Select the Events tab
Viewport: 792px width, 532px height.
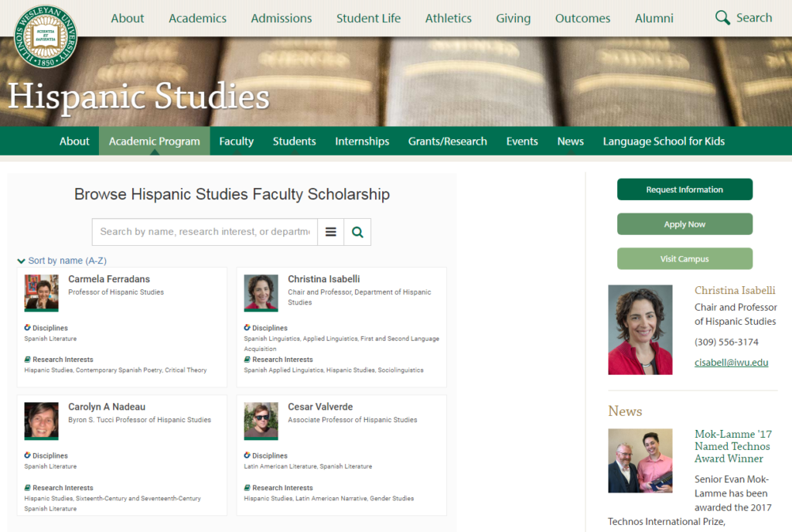[x=522, y=142]
